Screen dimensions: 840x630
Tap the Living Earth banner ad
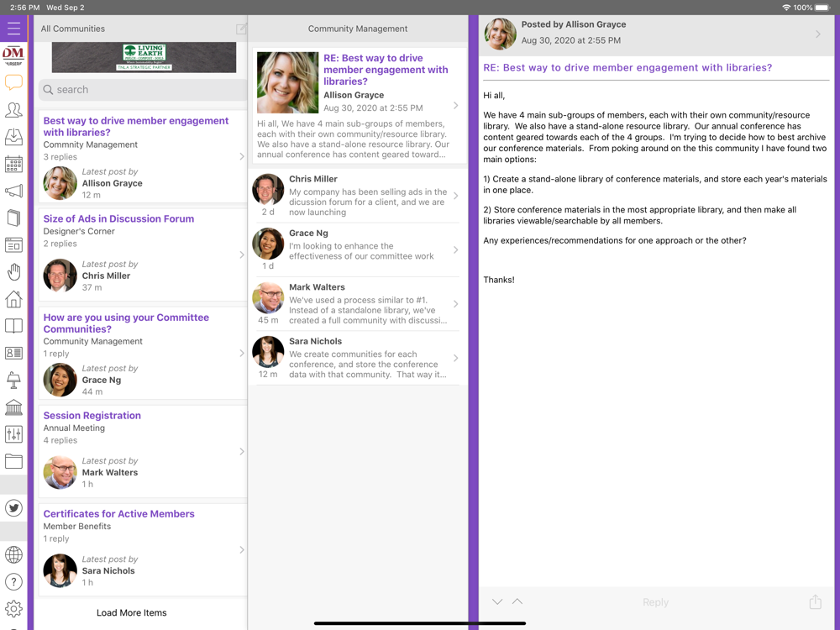(144, 58)
